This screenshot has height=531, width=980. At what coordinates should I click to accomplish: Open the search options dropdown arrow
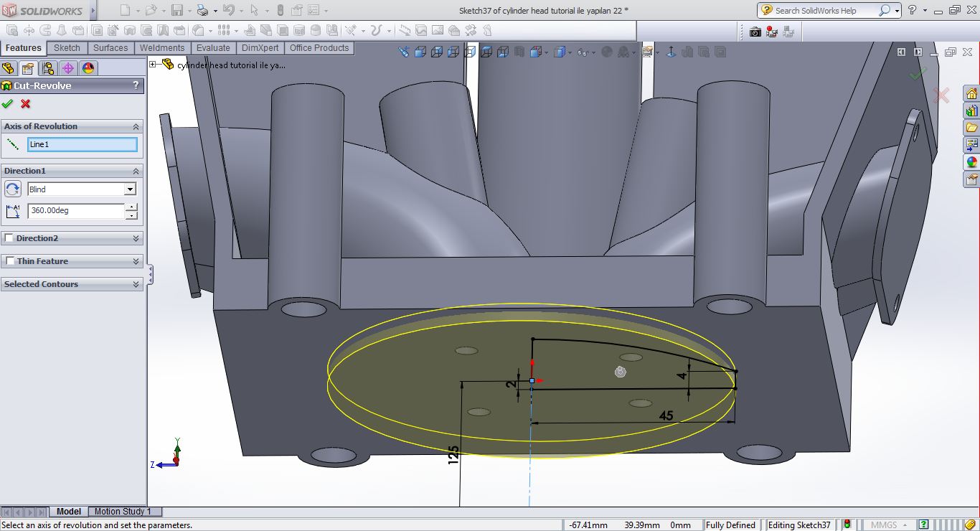pyautogui.click(x=897, y=11)
